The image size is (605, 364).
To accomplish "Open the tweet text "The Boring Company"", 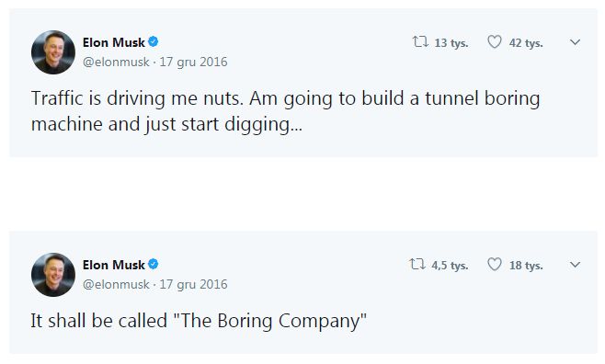I will pyautogui.click(x=199, y=321).
